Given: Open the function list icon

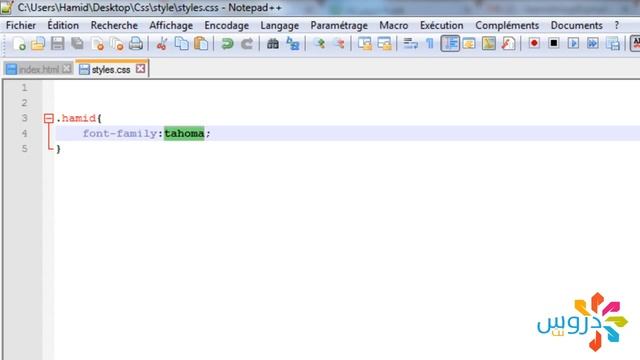Looking at the screenshot, I should (x=508, y=44).
